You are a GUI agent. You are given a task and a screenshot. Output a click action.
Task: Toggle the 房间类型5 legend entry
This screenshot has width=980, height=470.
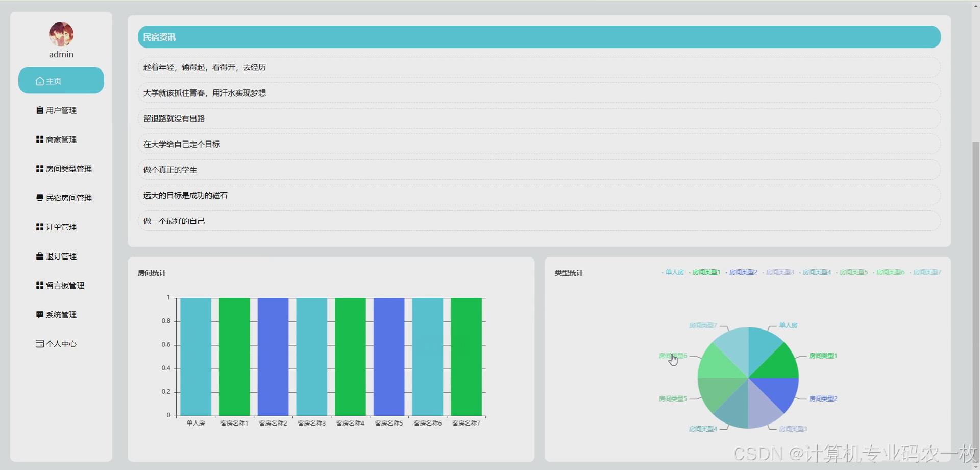[851, 272]
